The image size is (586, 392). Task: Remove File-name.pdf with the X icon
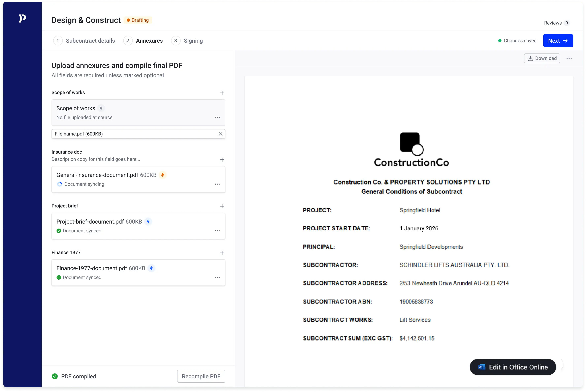tap(220, 134)
